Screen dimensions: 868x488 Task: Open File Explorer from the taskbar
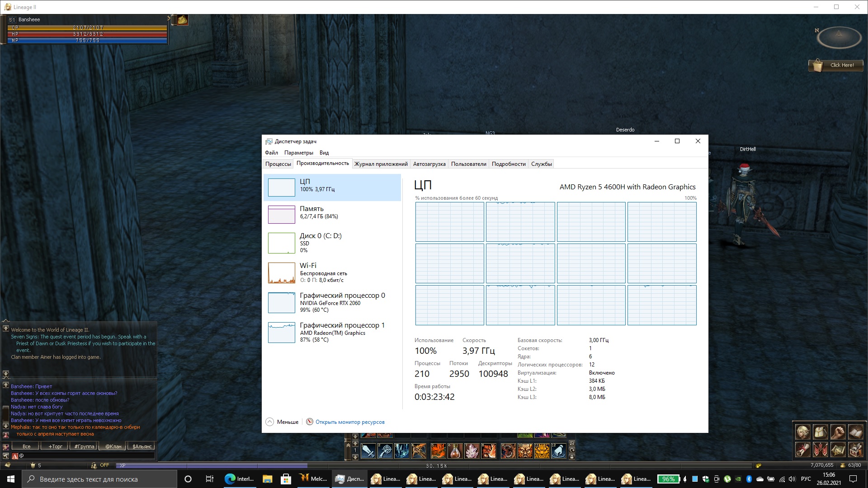click(x=267, y=479)
